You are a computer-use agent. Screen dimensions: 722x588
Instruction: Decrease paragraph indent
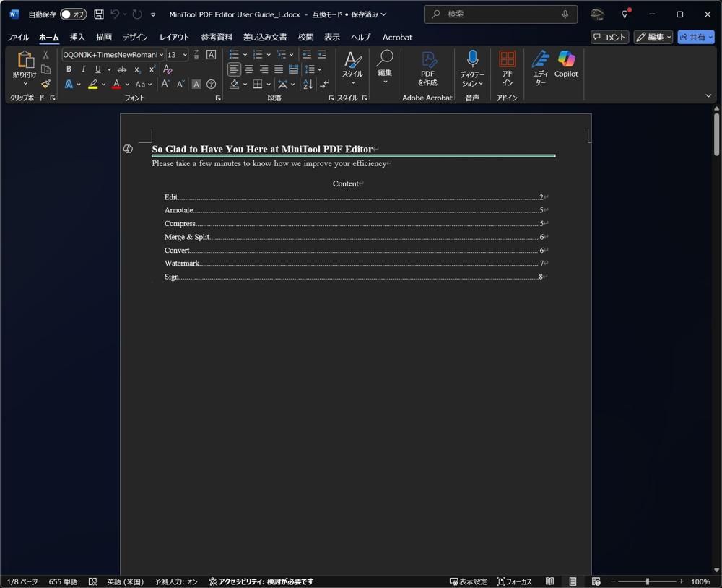click(x=307, y=55)
